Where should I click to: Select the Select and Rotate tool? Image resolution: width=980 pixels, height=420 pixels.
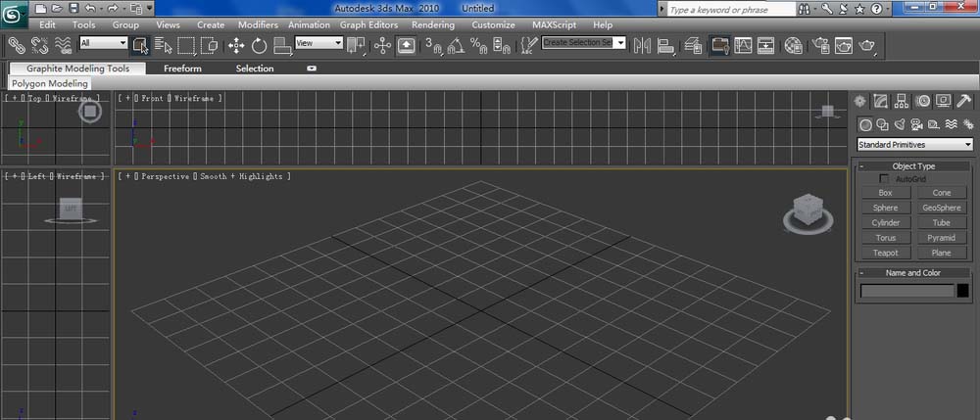pos(260,46)
